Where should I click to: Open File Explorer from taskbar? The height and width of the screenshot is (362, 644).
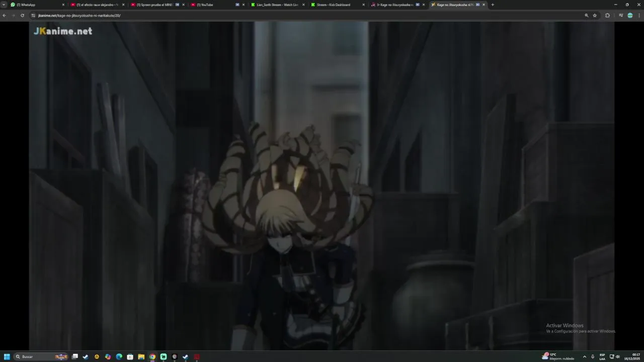[141, 356]
